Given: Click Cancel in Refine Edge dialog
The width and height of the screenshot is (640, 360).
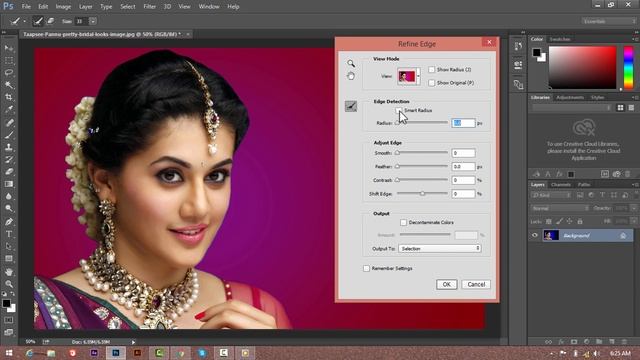Looking at the screenshot, I should (x=476, y=284).
